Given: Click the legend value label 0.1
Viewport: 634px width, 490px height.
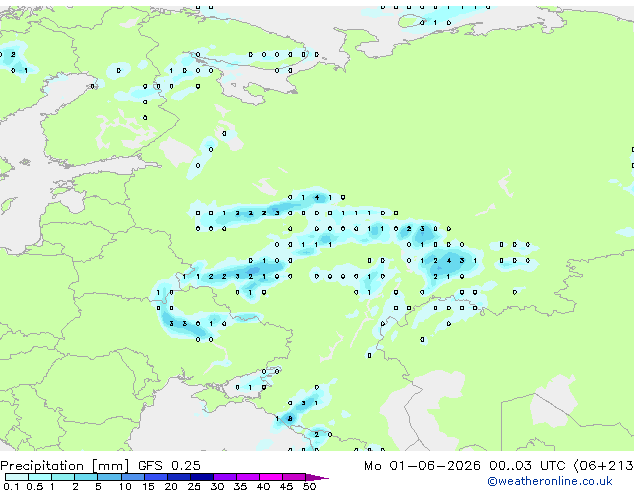Looking at the screenshot, I should [x=11, y=486].
